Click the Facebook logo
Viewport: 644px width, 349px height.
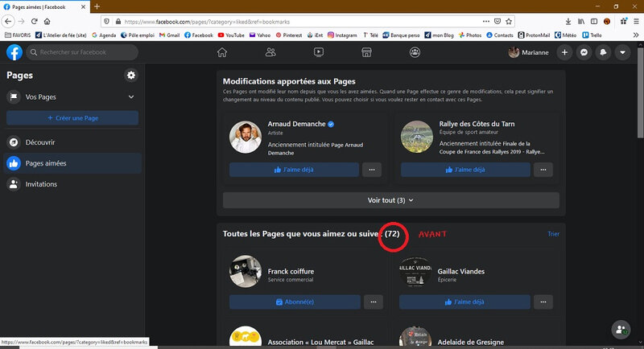(x=14, y=52)
